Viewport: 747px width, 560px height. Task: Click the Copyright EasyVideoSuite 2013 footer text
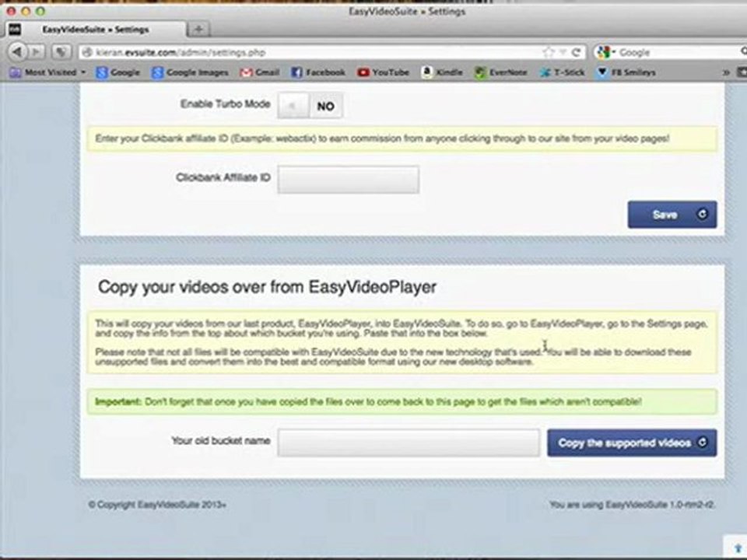click(x=157, y=505)
